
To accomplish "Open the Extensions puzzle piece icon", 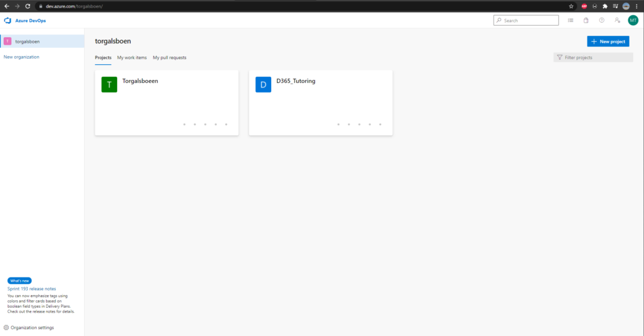I will pyautogui.click(x=605, y=6).
